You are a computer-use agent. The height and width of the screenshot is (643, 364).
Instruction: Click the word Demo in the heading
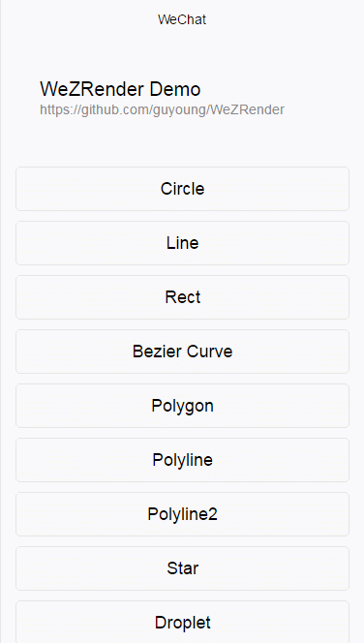tap(175, 89)
